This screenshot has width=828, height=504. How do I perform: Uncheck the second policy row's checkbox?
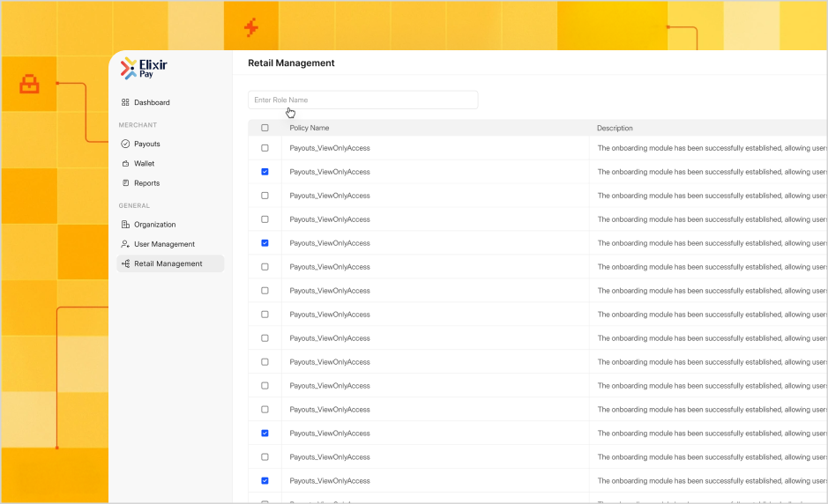click(265, 172)
